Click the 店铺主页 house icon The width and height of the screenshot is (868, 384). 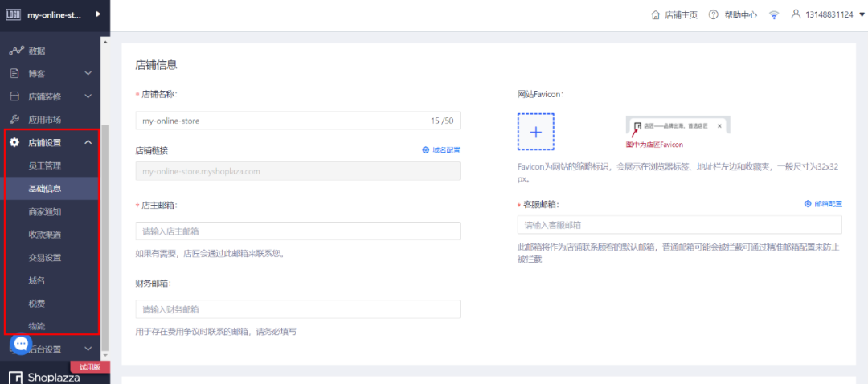pos(656,15)
